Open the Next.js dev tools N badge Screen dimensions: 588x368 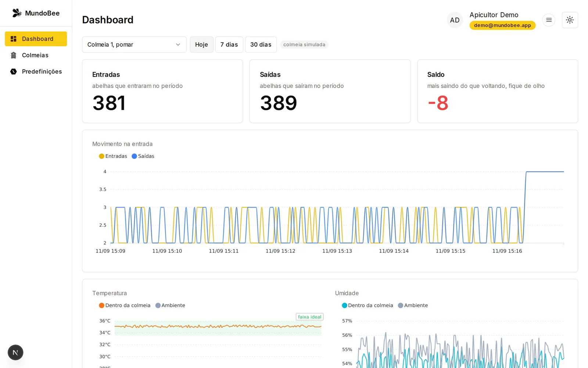(15, 353)
